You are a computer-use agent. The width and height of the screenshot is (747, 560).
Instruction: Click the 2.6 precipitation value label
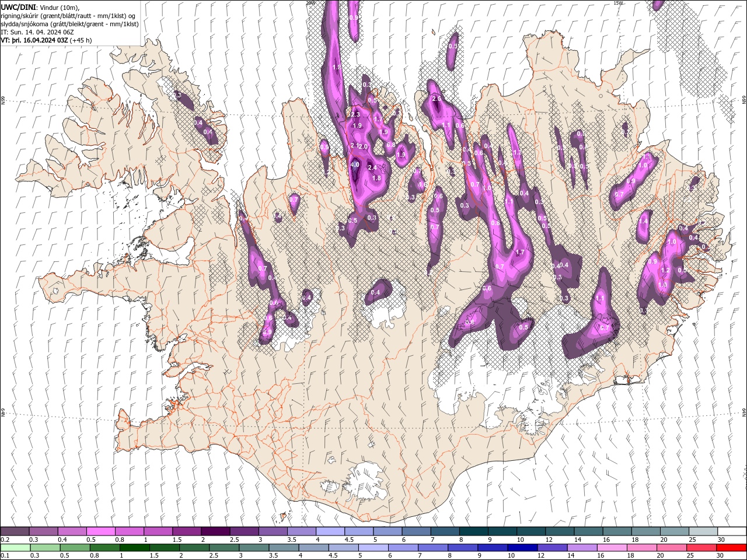pos(437,99)
